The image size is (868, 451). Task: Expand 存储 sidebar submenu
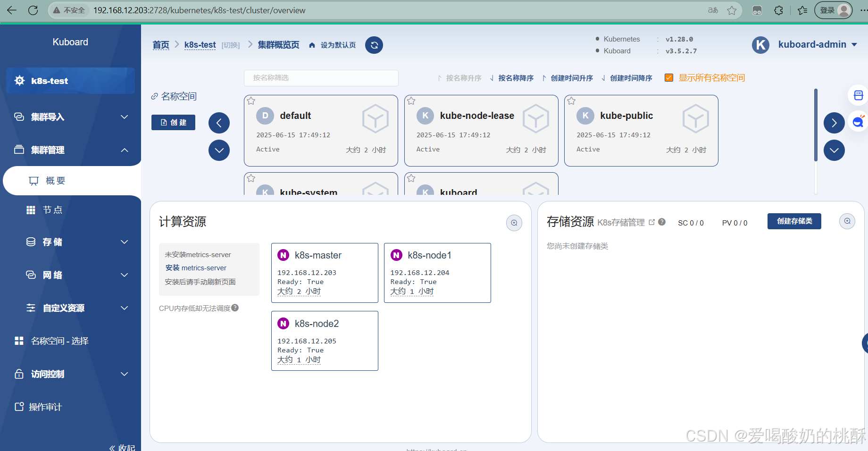77,242
